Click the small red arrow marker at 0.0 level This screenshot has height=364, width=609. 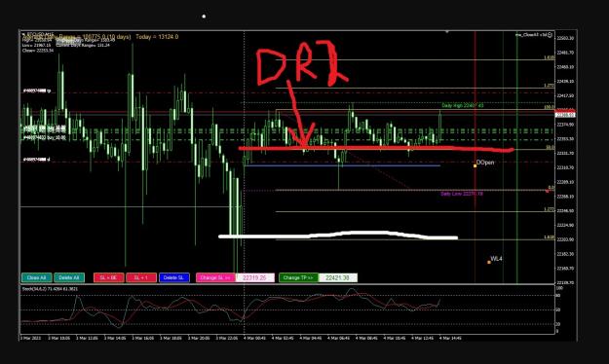(x=548, y=192)
